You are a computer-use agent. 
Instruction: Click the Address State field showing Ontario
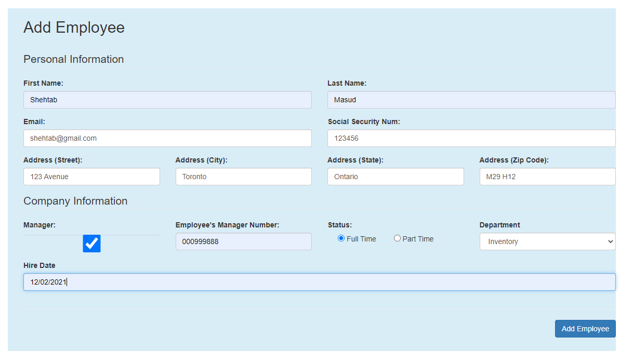click(395, 177)
